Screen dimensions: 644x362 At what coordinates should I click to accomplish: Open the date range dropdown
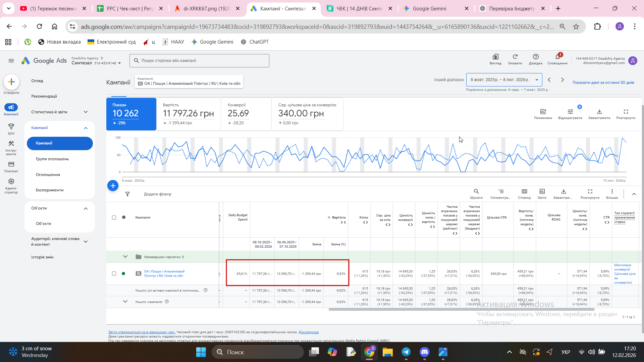pos(504,80)
